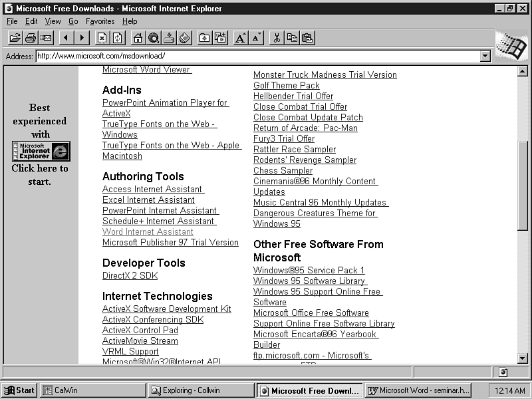This screenshot has width=532, height=399.
Task: Click the Add to Favorites icon
Action: tap(220, 38)
